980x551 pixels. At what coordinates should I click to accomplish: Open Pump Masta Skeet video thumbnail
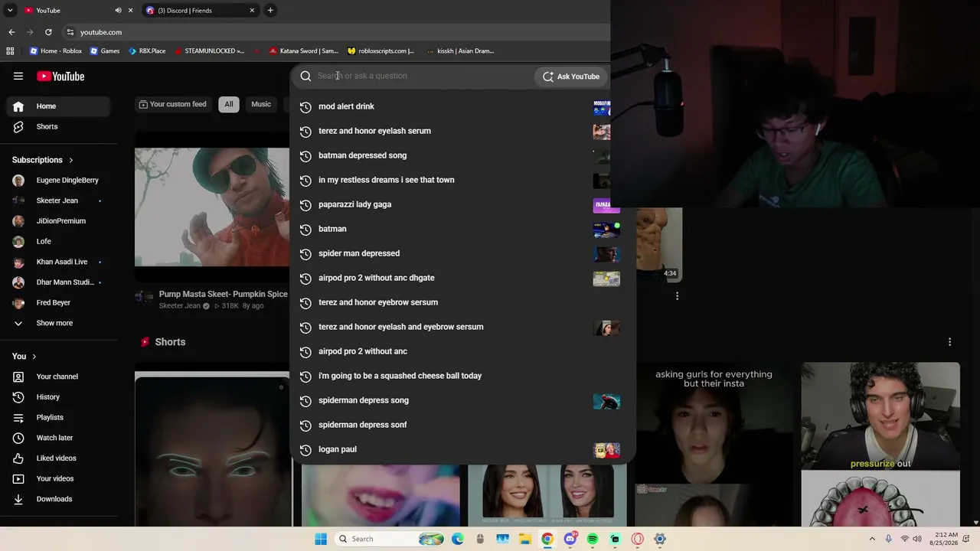(x=212, y=207)
